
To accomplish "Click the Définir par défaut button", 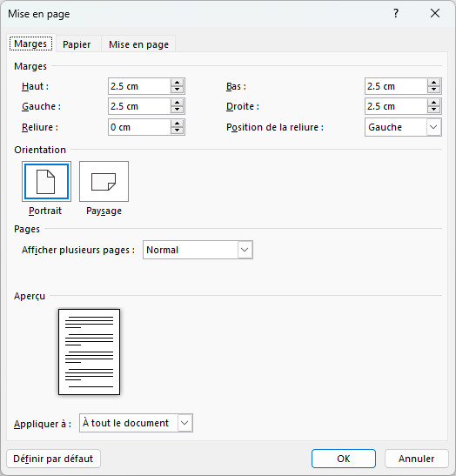I will point(53,459).
